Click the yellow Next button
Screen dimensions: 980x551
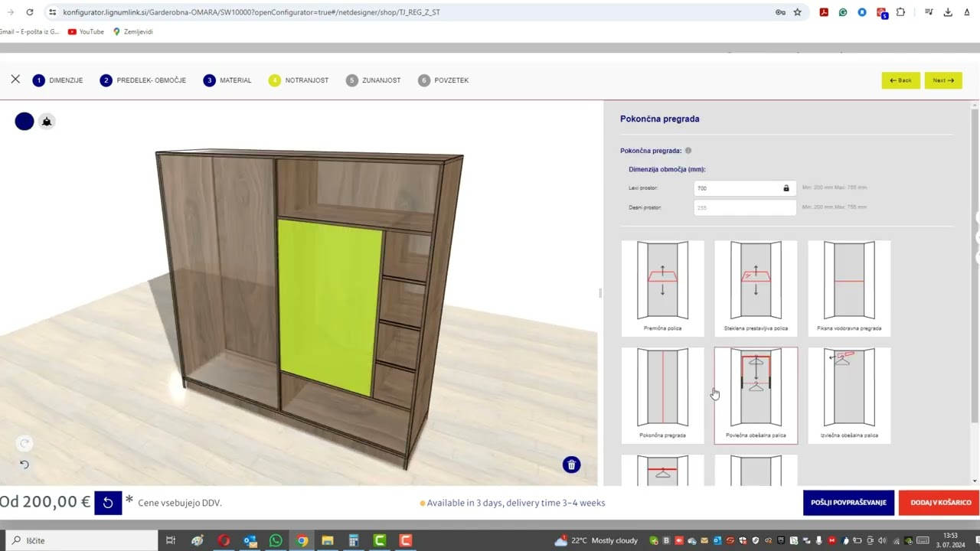pyautogui.click(x=943, y=80)
